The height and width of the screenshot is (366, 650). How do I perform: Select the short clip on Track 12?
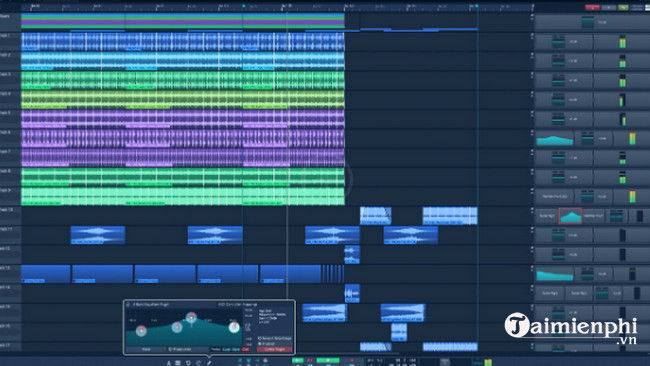[352, 255]
